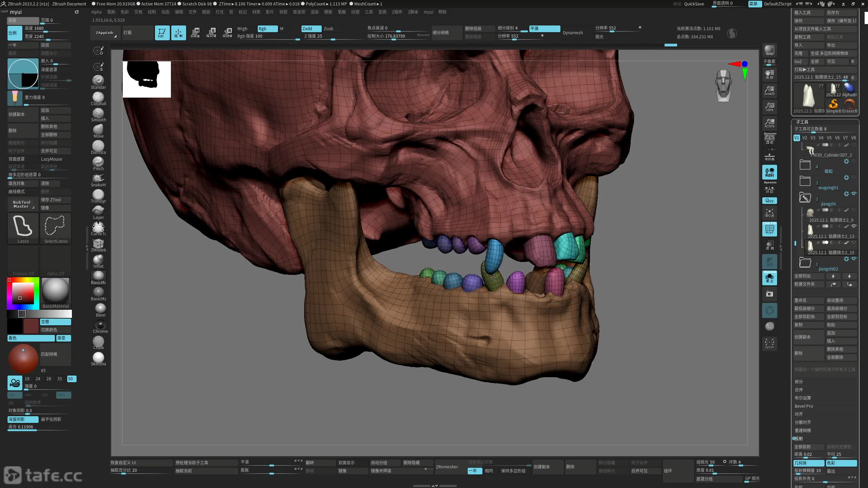Toggle the Zsub mode
Viewport: 868px width, 488px height.
point(328,28)
